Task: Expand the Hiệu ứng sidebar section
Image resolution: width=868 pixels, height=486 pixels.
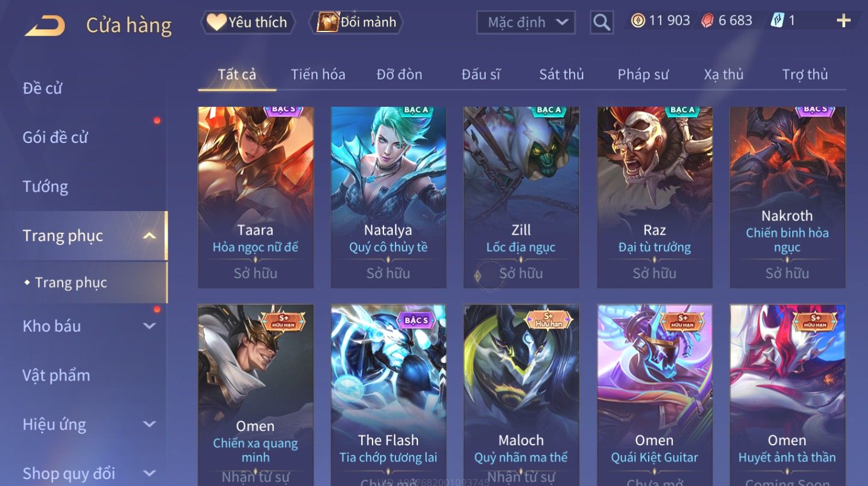Action: click(x=149, y=424)
